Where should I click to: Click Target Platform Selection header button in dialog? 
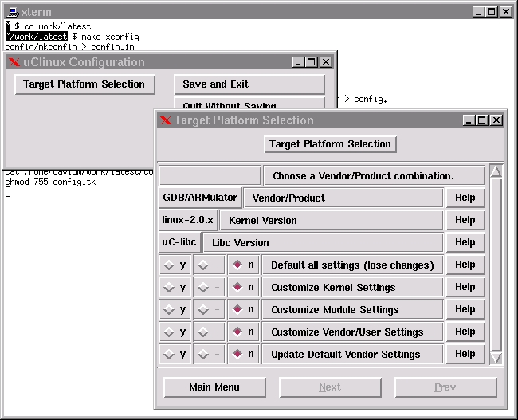[x=331, y=144]
